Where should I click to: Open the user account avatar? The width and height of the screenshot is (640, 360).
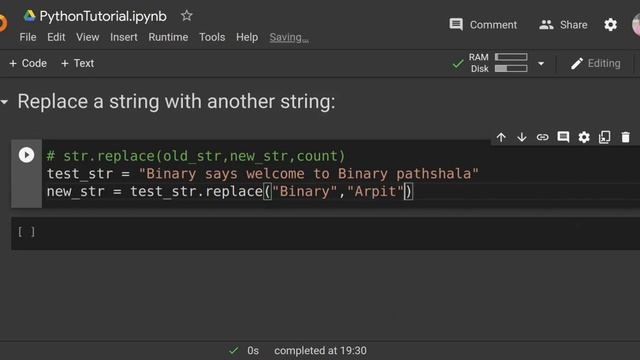tap(636, 24)
